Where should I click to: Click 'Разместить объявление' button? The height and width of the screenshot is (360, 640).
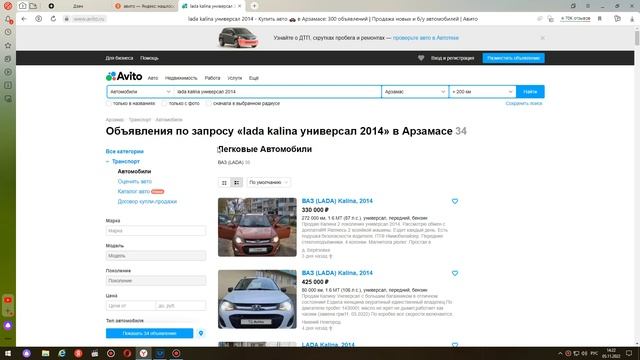[513, 58]
